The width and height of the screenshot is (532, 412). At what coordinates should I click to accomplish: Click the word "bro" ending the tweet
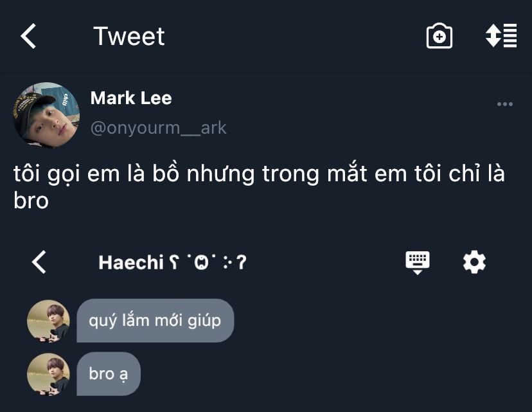pos(31,201)
